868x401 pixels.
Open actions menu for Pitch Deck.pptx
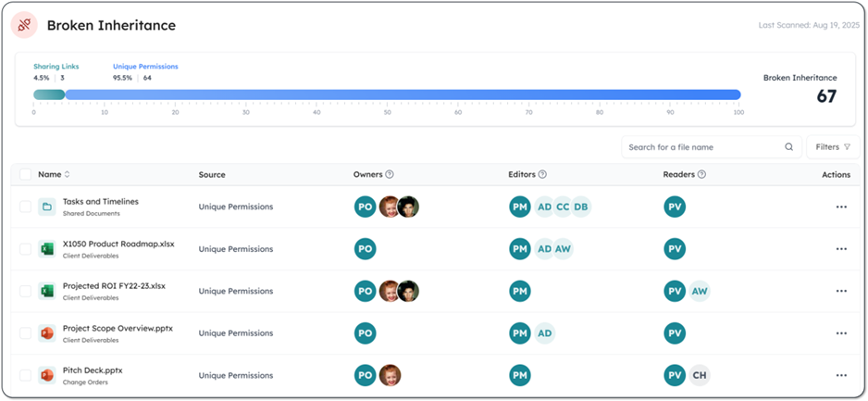(x=840, y=375)
